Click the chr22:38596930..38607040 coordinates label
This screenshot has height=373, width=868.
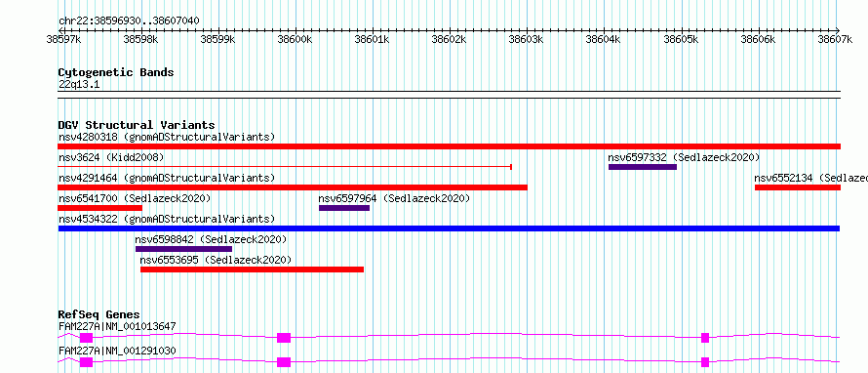[x=129, y=21]
